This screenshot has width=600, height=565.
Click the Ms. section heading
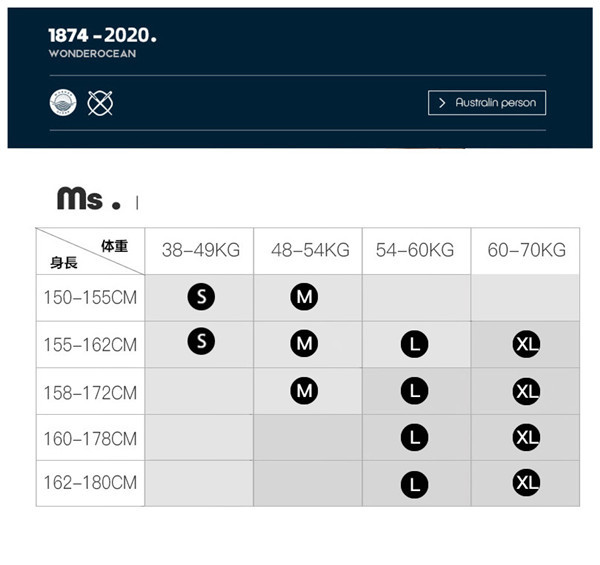89,199
